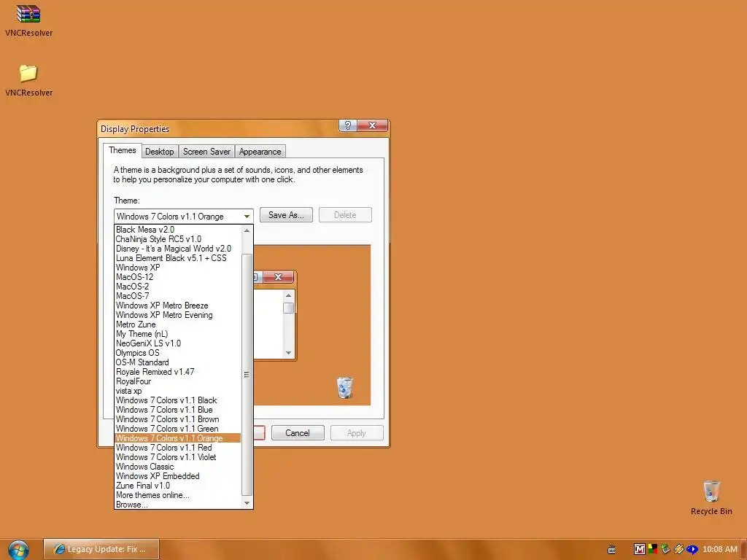This screenshot has width=747, height=560.
Task: Pick Windows XP Metro Evening theme
Action: coord(178,315)
